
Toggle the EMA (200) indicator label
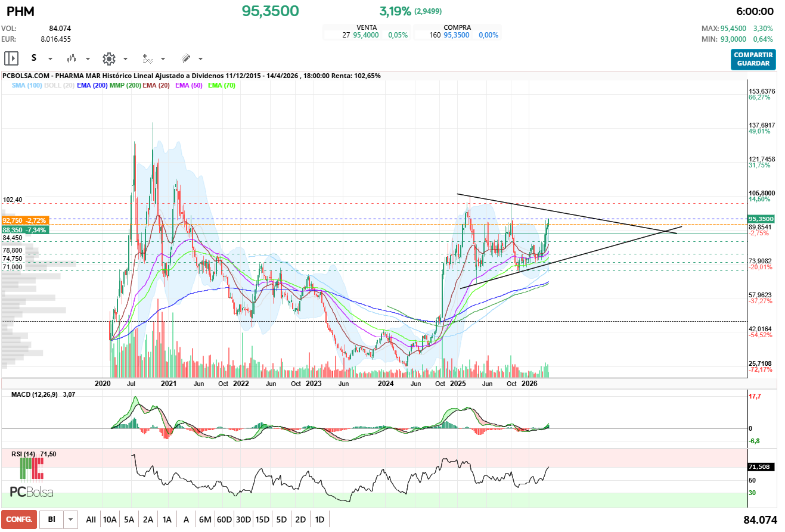(x=92, y=86)
